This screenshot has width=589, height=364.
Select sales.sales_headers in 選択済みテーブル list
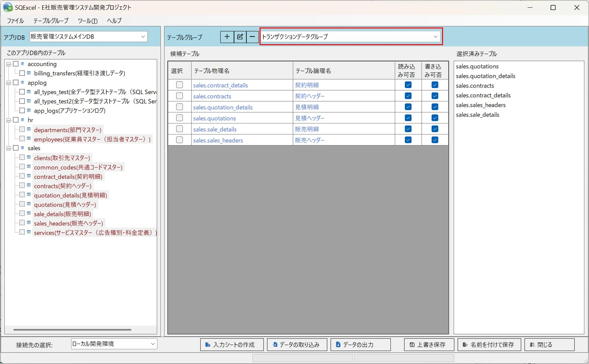coord(481,105)
